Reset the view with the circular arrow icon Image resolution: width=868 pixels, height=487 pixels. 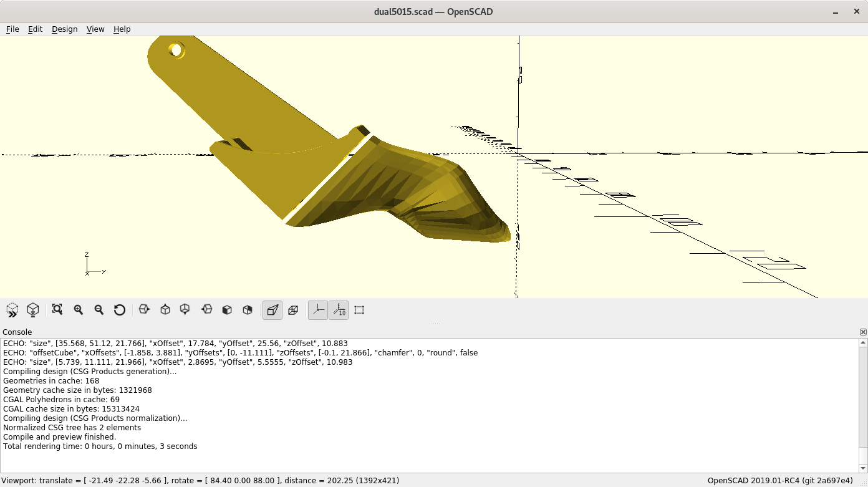[120, 310]
